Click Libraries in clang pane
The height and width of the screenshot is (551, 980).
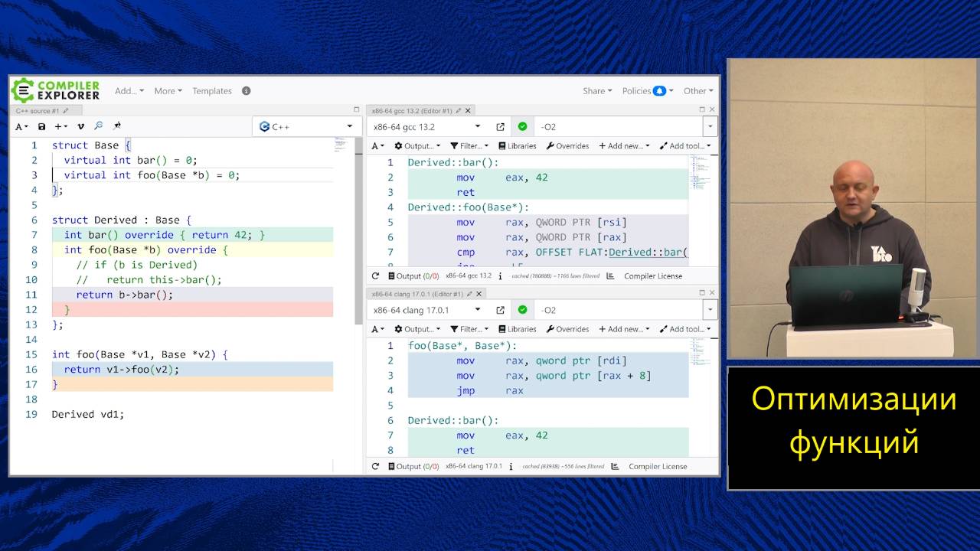pos(518,329)
